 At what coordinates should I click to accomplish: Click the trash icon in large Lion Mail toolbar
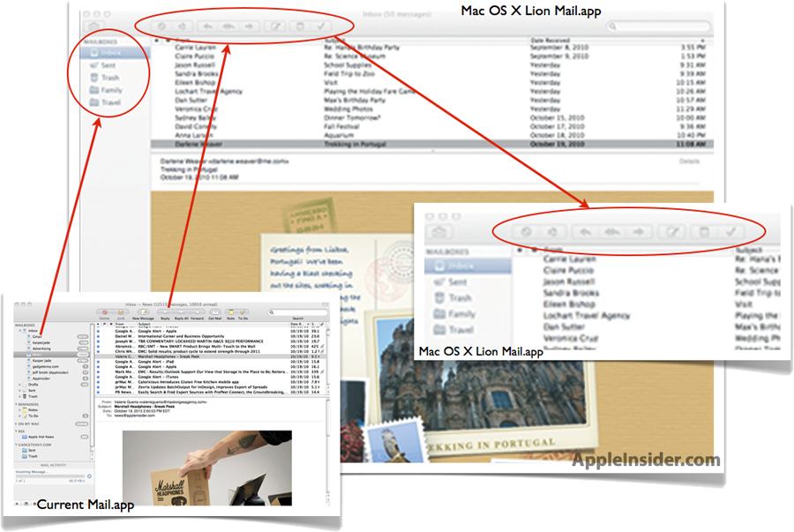click(x=300, y=26)
